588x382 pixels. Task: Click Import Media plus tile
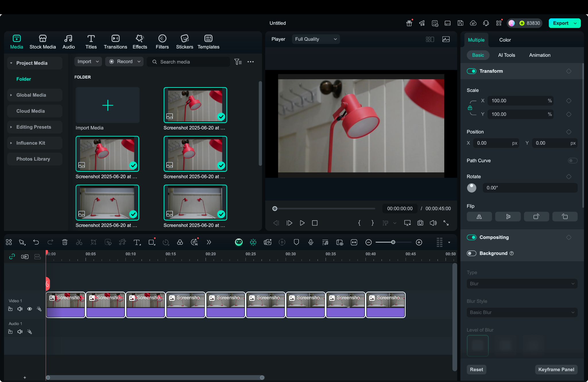point(108,105)
